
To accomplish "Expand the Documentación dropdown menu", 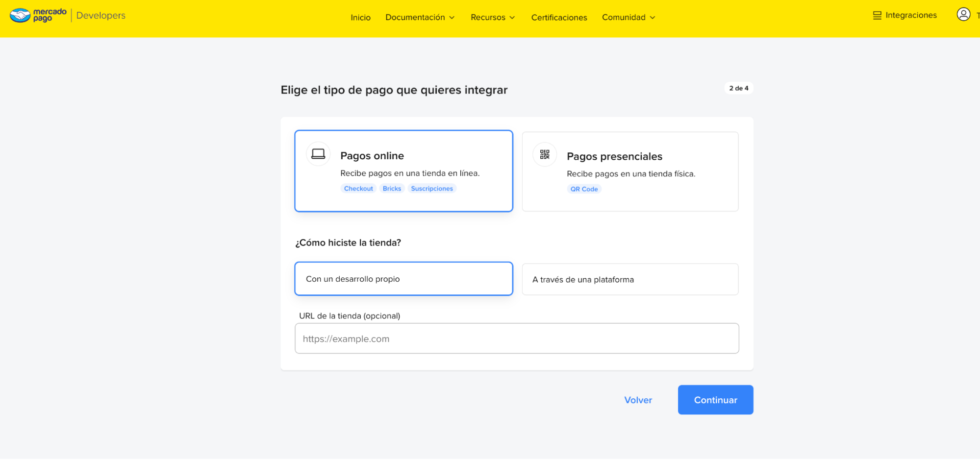I will 420,17.
